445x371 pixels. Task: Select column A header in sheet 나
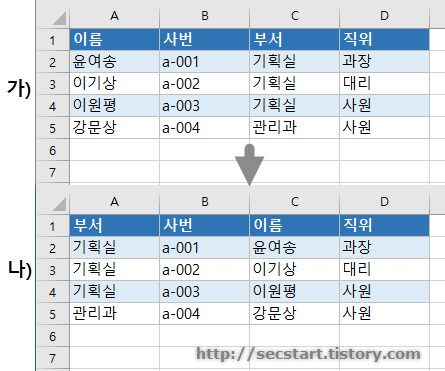click(x=114, y=202)
